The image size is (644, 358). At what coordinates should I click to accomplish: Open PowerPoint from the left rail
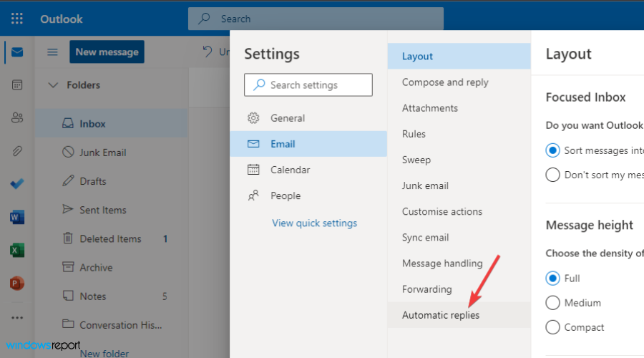[17, 283]
